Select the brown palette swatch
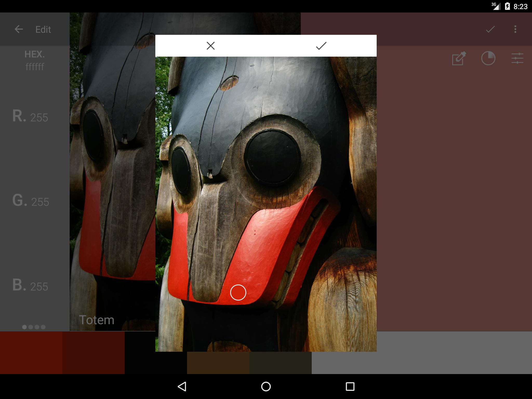The image size is (532, 399). (x=218, y=363)
